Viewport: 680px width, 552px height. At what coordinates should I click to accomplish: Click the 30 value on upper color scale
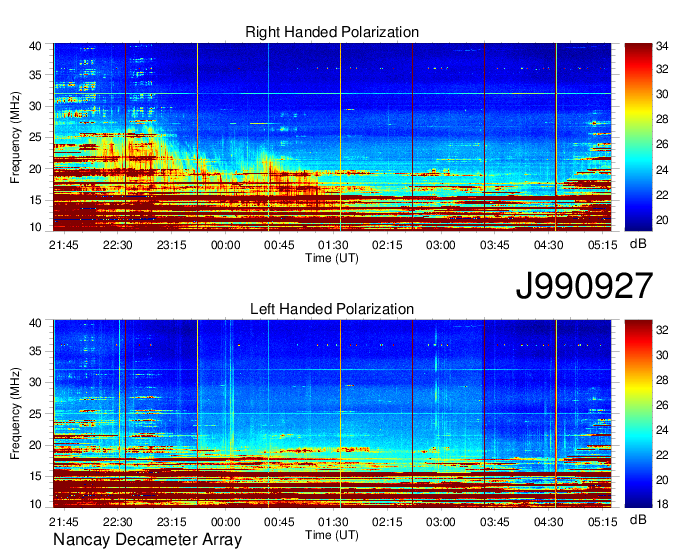(662, 94)
